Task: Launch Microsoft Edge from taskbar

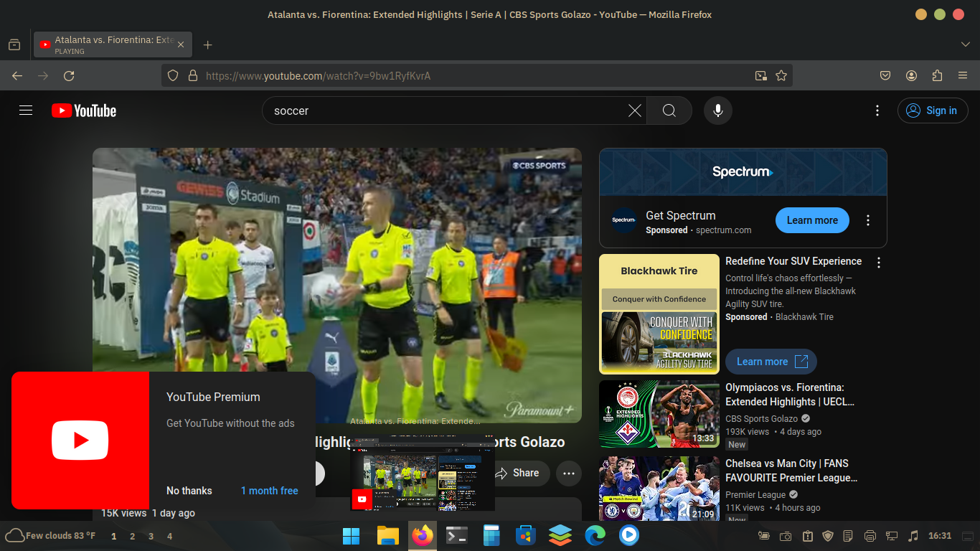Action: click(x=595, y=535)
